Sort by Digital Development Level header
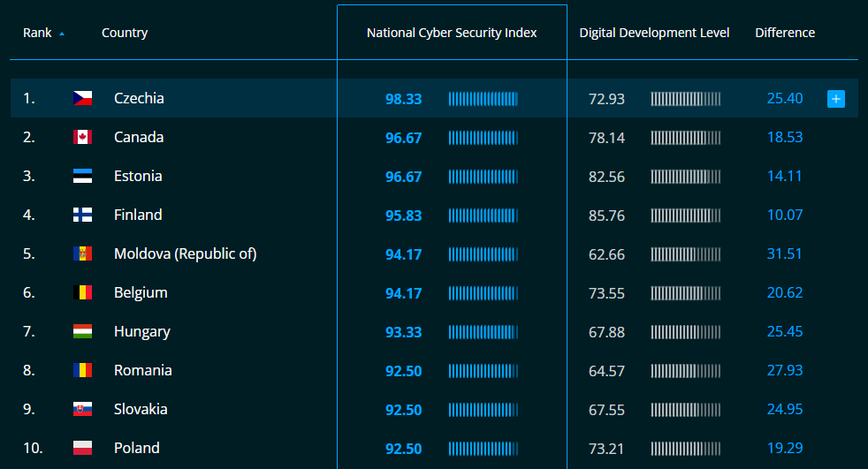The image size is (868, 469). (654, 33)
